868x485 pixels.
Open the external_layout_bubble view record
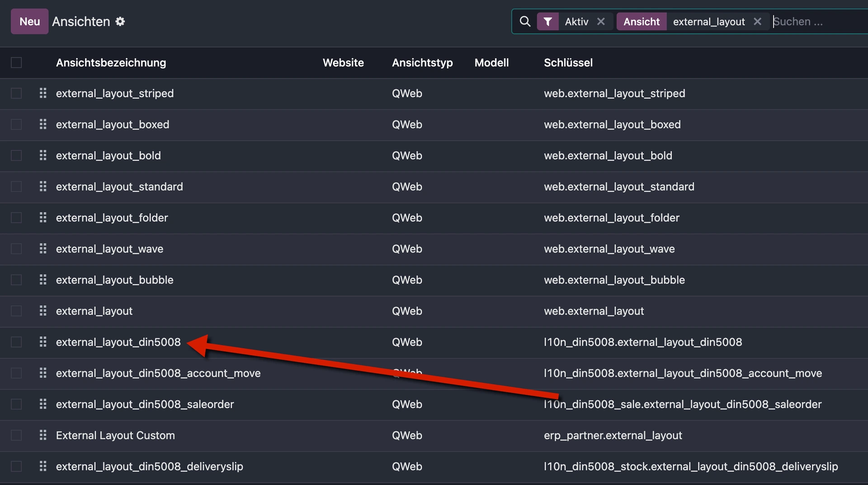(x=114, y=280)
